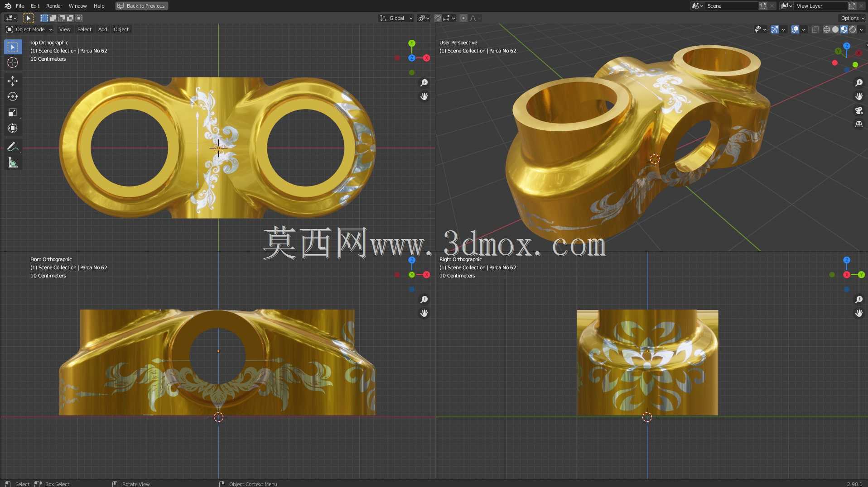The height and width of the screenshot is (487, 868).
Task: Click the New Scene icon
Action: tap(763, 6)
